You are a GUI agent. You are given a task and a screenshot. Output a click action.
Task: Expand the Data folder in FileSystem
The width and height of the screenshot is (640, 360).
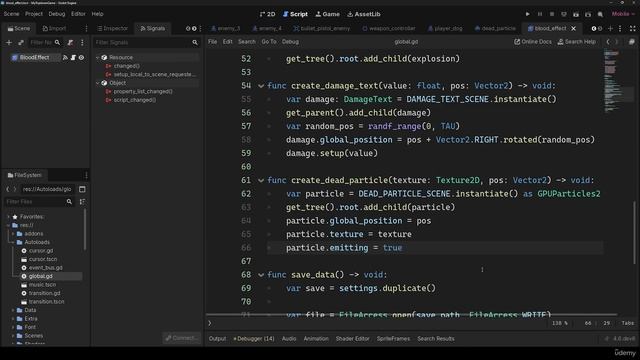tap(13, 310)
